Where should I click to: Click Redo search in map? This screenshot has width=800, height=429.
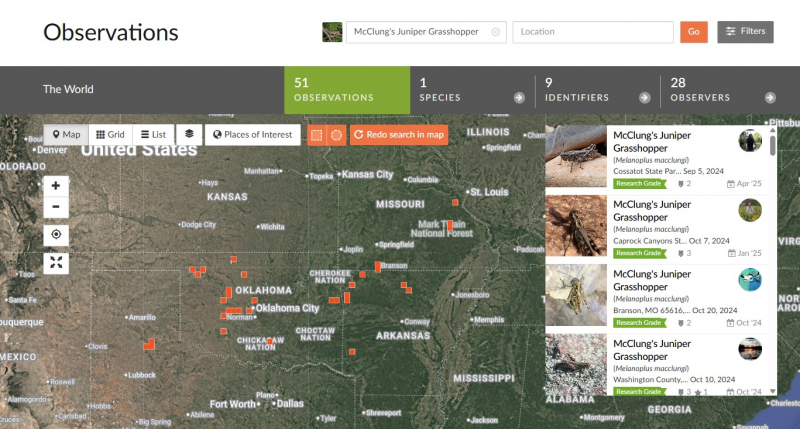coord(399,135)
